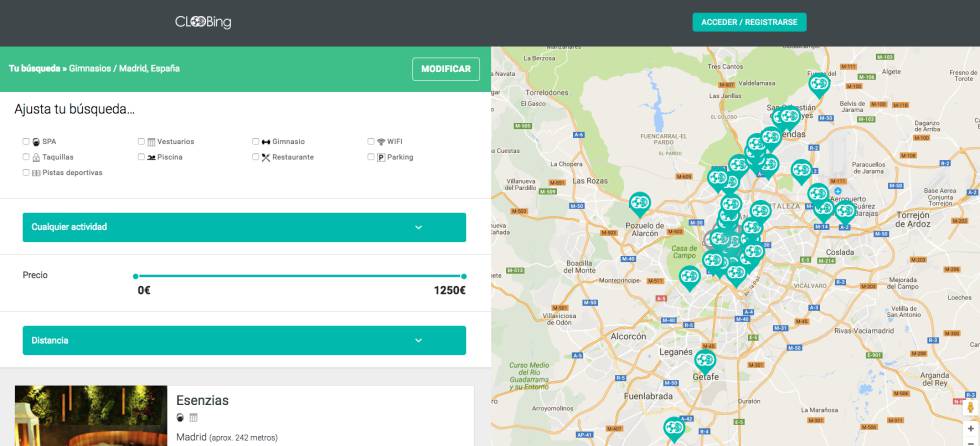The height and width of the screenshot is (446, 980).
Task: Expand the Distancia dropdown
Action: (x=244, y=340)
